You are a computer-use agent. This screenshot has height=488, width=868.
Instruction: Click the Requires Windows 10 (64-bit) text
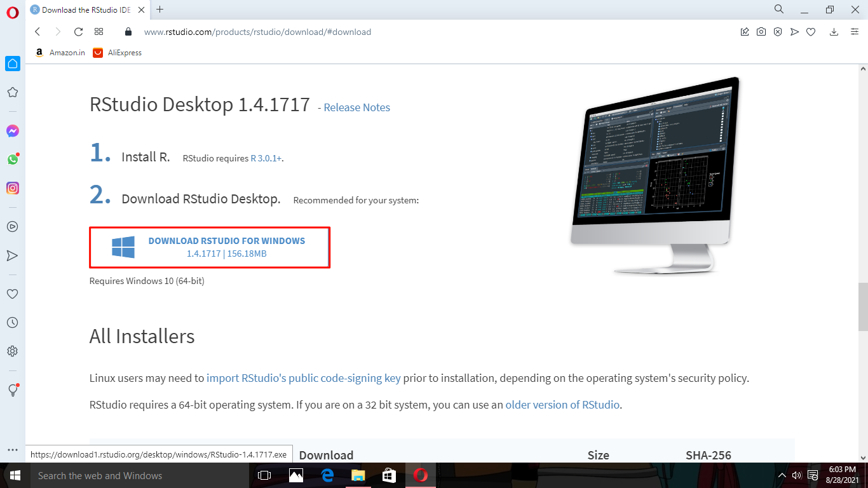[147, 281]
